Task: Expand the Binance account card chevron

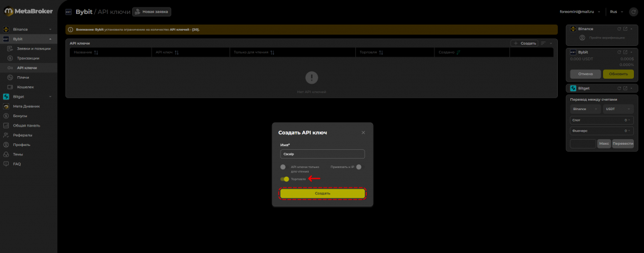Action: pos(631,29)
